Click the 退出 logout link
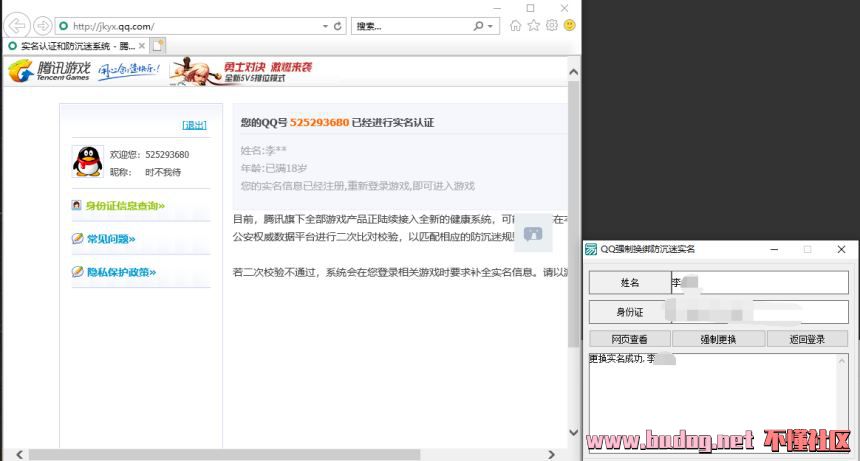860x461 pixels. (x=194, y=125)
